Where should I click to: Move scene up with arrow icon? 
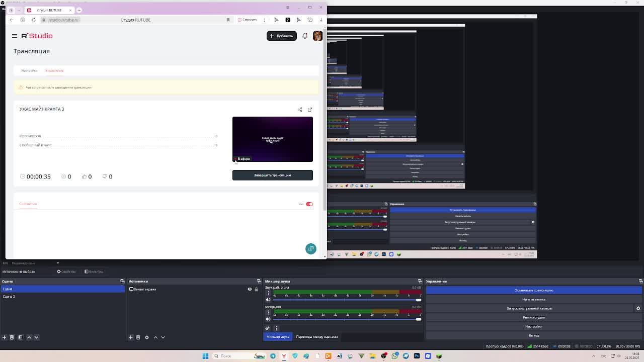[x=29, y=337]
